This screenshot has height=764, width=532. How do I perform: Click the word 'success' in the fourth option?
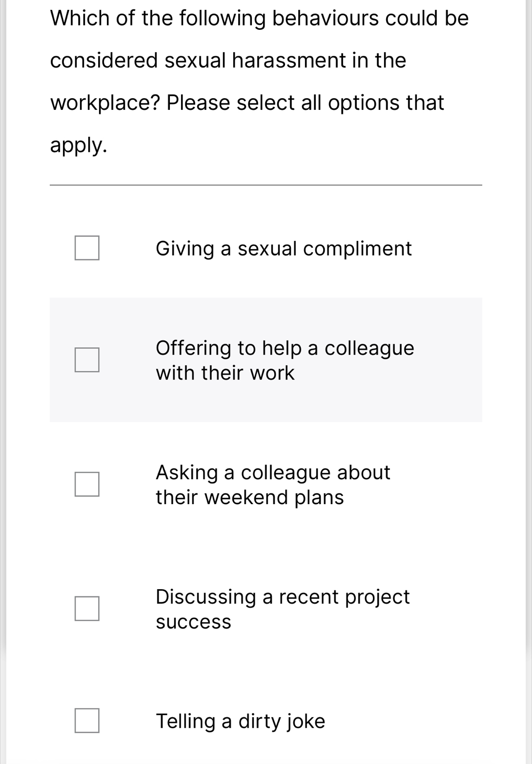(x=193, y=622)
